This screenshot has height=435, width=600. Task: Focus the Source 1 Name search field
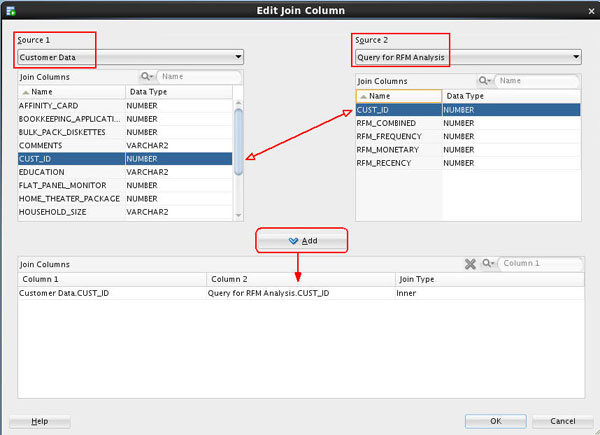click(199, 77)
